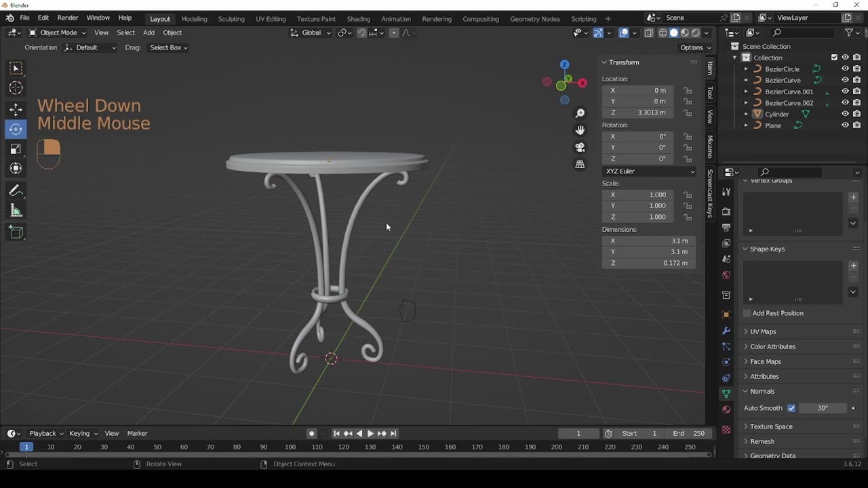Image resolution: width=868 pixels, height=488 pixels.
Task: Click the pan view hand icon
Action: [x=580, y=130]
